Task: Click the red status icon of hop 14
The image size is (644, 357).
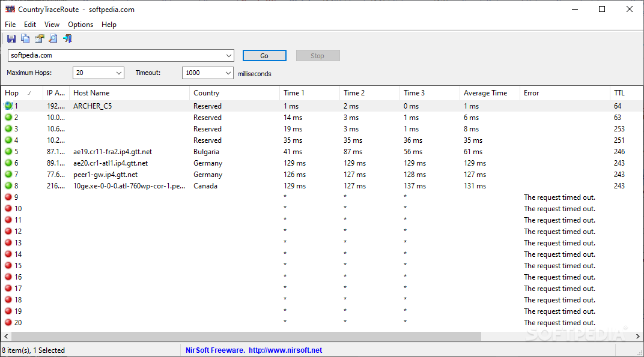Action: coord(8,254)
